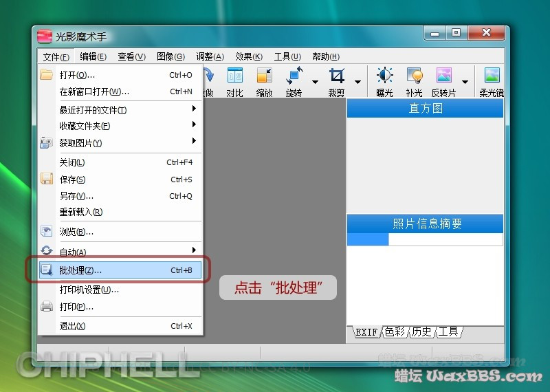Open the 效果 menu in menu bar
The height and width of the screenshot is (392, 550).
click(x=248, y=56)
